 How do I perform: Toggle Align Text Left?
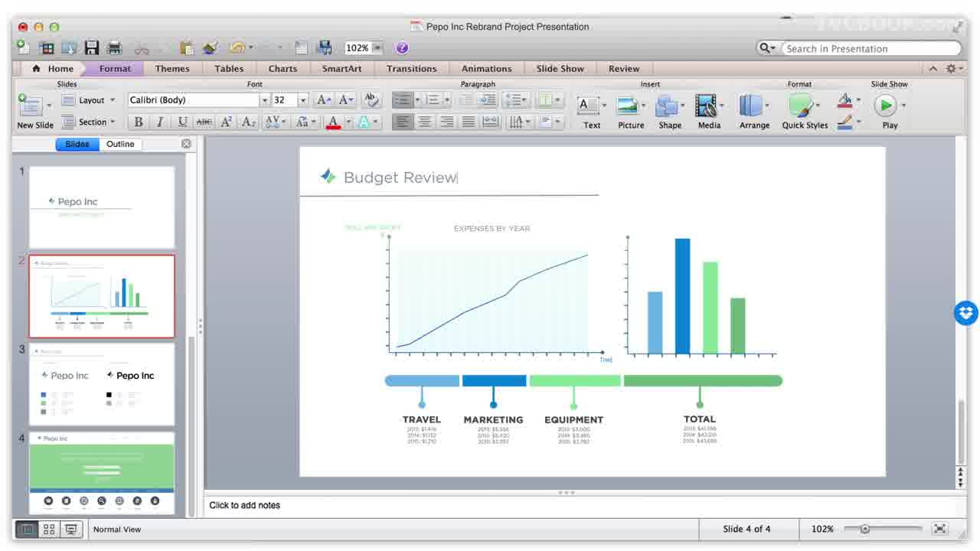403,122
